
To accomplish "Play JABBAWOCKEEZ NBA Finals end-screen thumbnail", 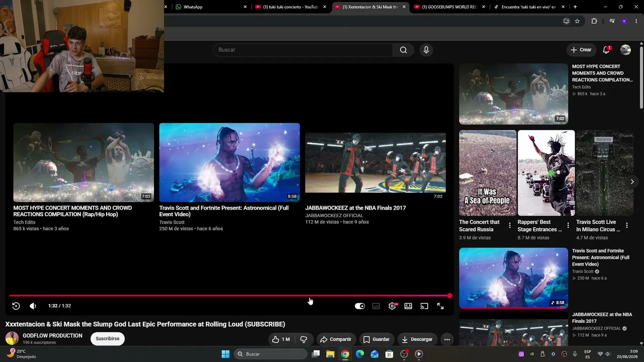I will click(375, 162).
